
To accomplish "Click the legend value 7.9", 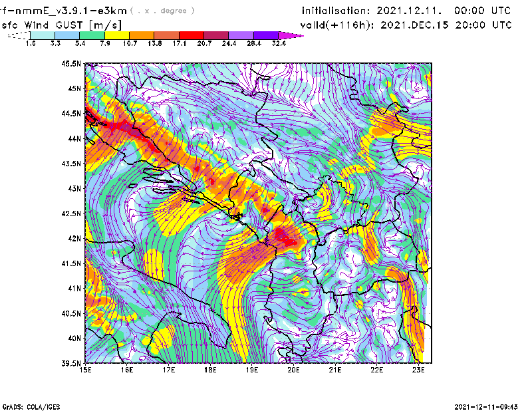I will (x=105, y=43).
